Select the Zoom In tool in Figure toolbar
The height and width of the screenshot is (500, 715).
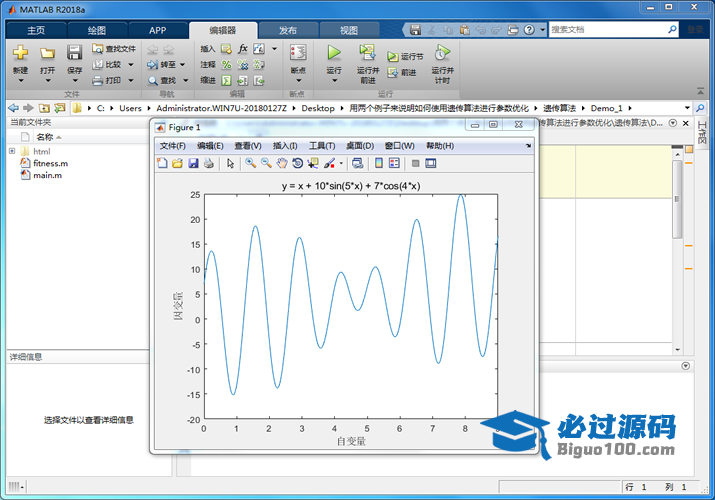tap(251, 163)
